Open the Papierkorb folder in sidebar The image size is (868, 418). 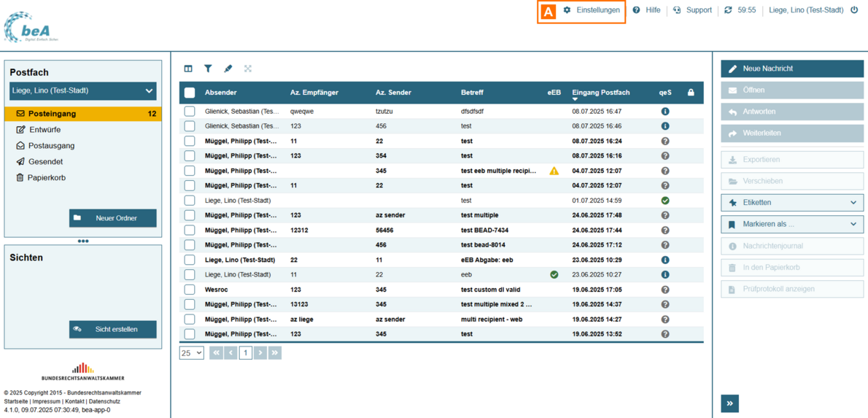tap(47, 178)
